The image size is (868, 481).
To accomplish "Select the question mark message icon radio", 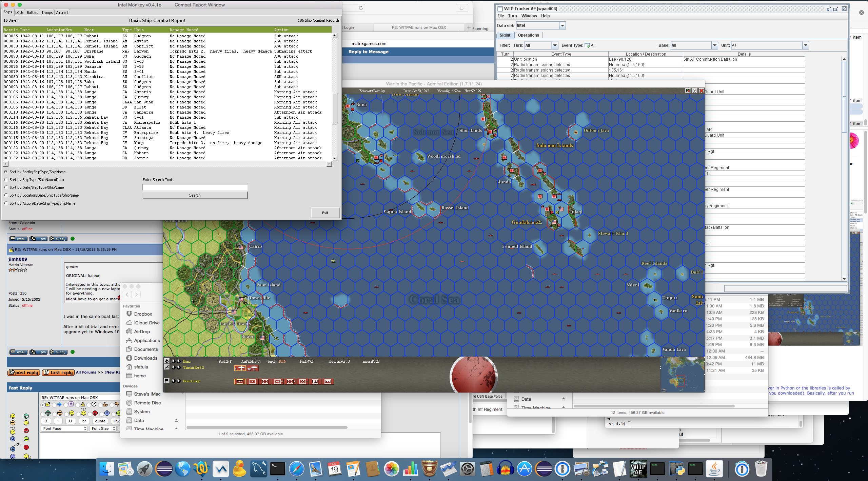I will click(89, 405).
